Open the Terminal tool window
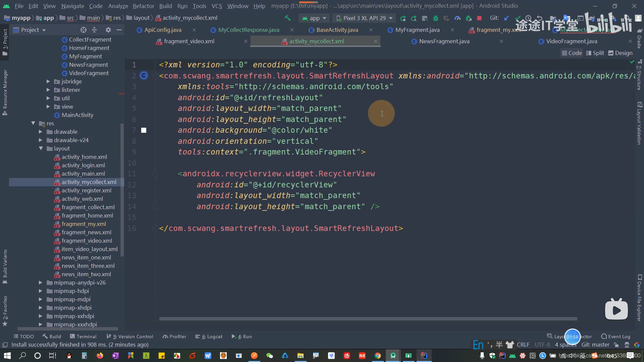644x362 pixels. pos(83,337)
